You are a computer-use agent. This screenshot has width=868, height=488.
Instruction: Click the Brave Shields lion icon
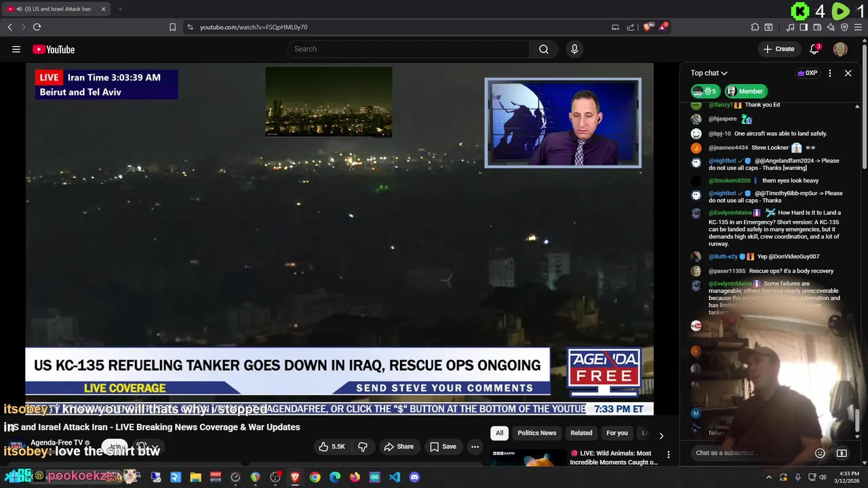click(649, 27)
